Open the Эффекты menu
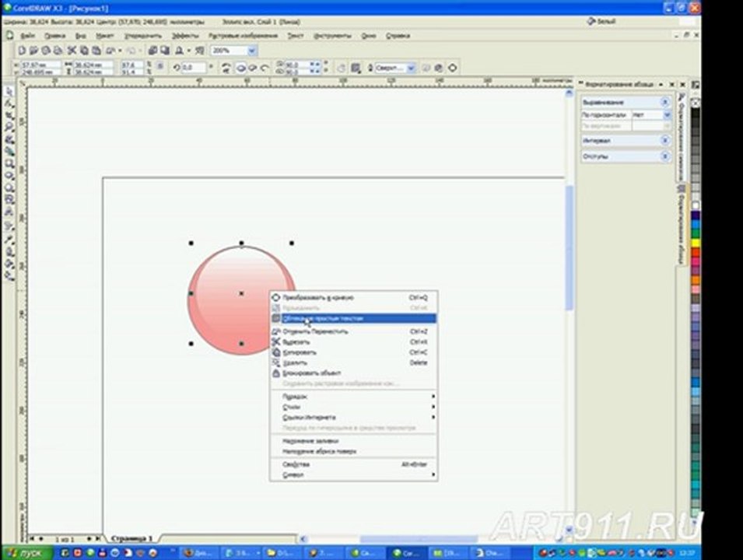The image size is (743, 560). tap(185, 36)
